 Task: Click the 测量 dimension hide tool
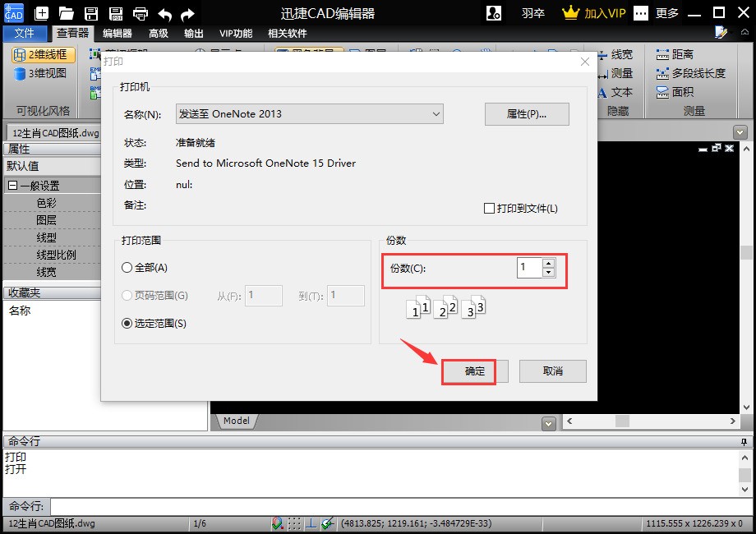pyautogui.click(x=615, y=73)
